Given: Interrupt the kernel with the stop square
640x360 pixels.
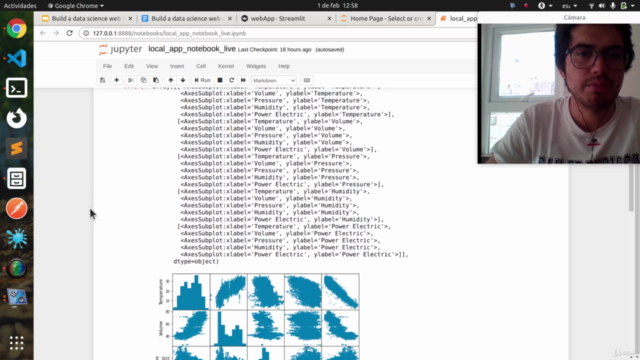Looking at the screenshot, I should [220, 80].
